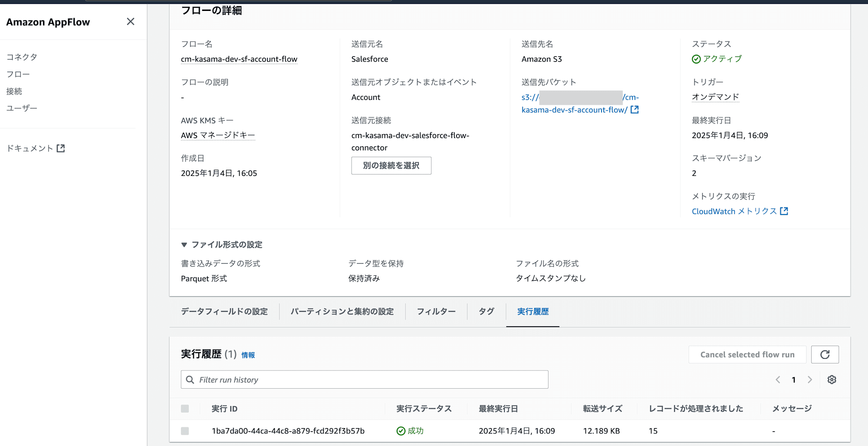Click the 12.189 KB transfer size cell
Screen dimensions: 868x446
601,431
